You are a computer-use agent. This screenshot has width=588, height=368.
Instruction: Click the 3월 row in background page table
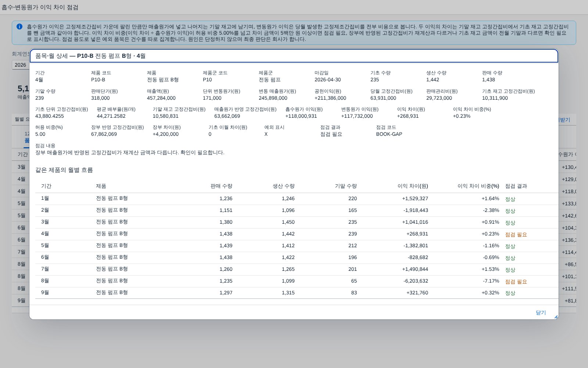tap(21, 167)
